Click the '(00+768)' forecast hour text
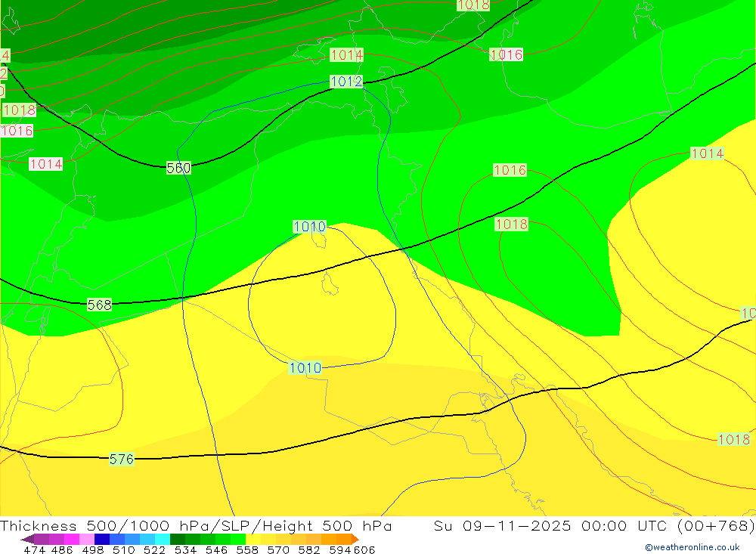The width and height of the screenshot is (756, 554). (715, 525)
